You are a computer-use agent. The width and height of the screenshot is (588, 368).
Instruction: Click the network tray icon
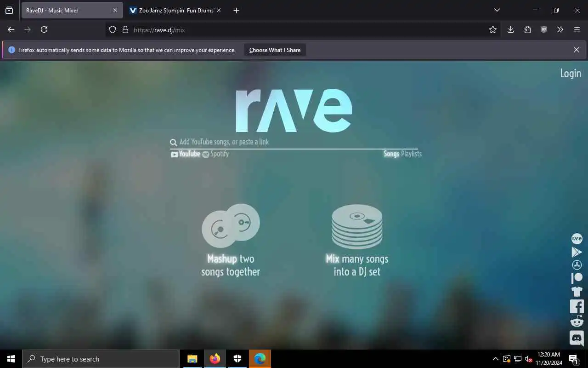[x=517, y=359]
